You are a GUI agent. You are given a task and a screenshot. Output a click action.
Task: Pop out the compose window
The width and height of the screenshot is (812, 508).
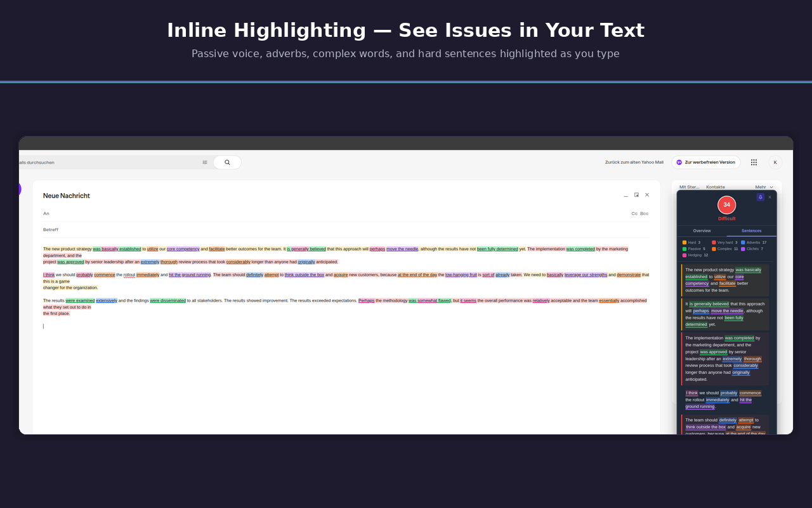(x=636, y=195)
